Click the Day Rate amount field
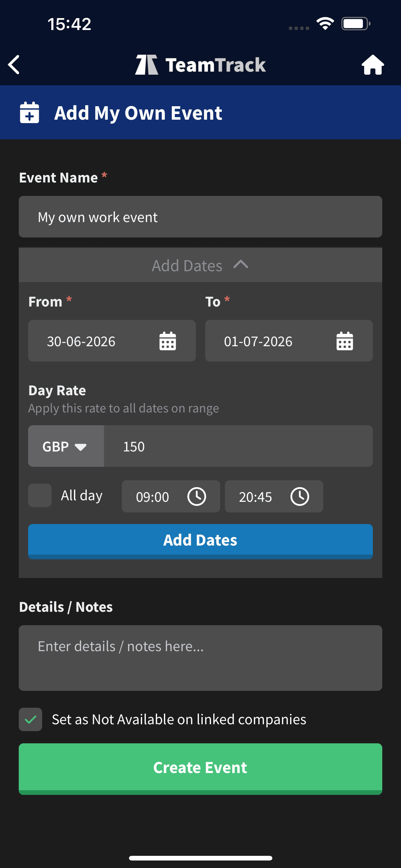 pos(238,446)
